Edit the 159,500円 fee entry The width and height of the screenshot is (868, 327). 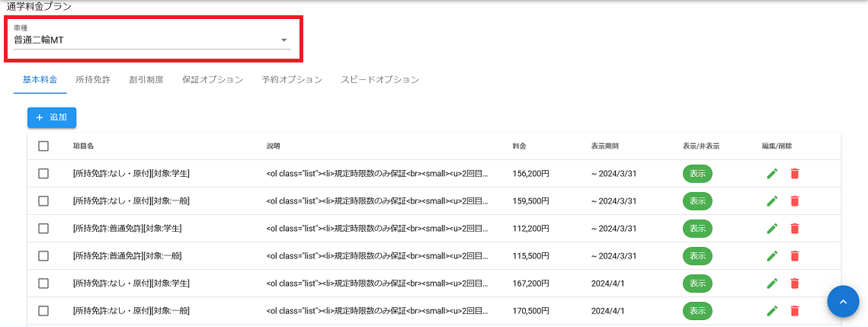pyautogui.click(x=772, y=201)
